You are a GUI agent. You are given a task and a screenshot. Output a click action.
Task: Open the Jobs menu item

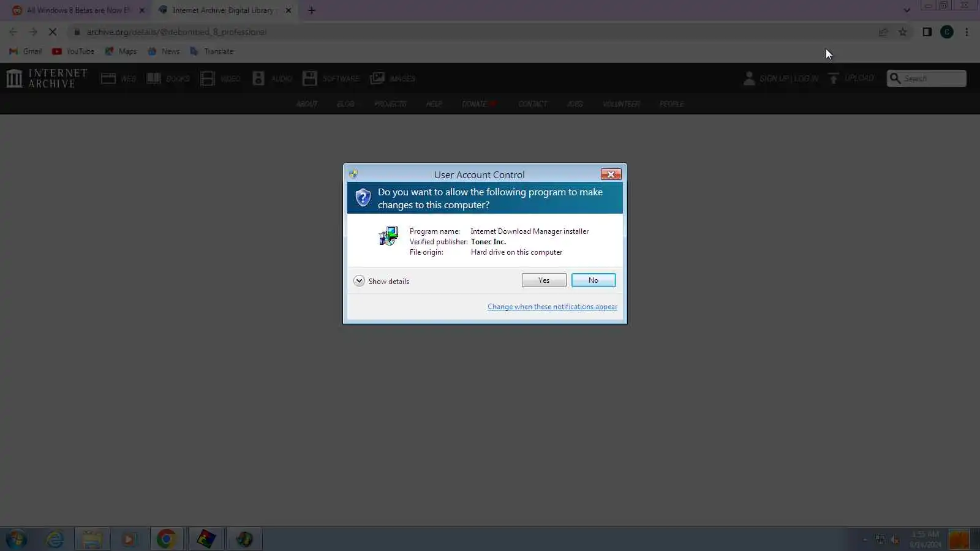coord(575,104)
